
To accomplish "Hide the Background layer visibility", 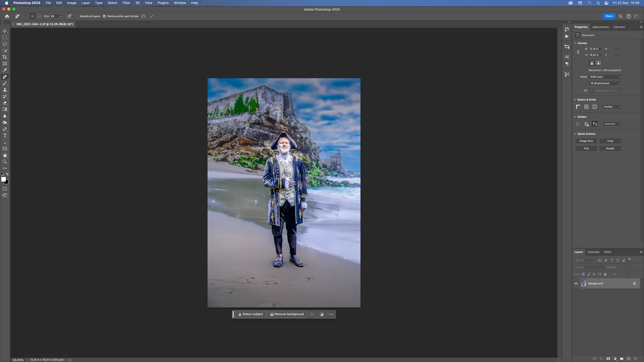I will pos(576,283).
